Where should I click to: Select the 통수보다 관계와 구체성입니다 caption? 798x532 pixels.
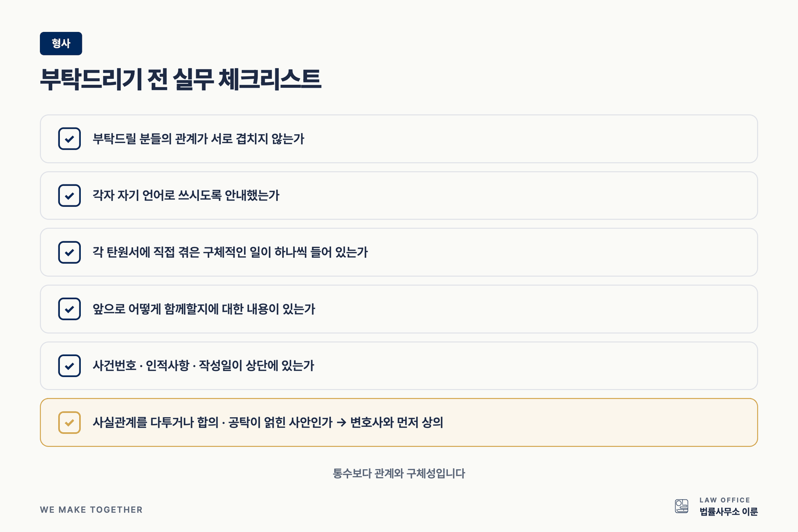pyautogui.click(x=399, y=473)
